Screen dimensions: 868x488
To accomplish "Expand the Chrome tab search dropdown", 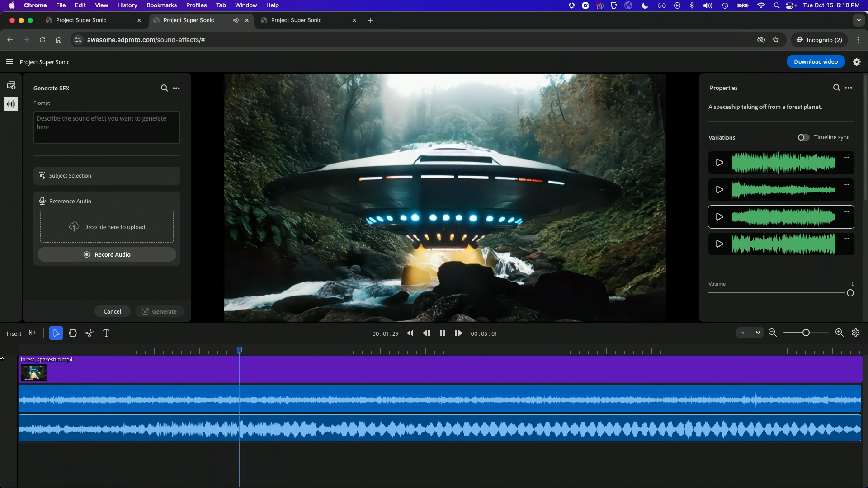I will coord(859,20).
